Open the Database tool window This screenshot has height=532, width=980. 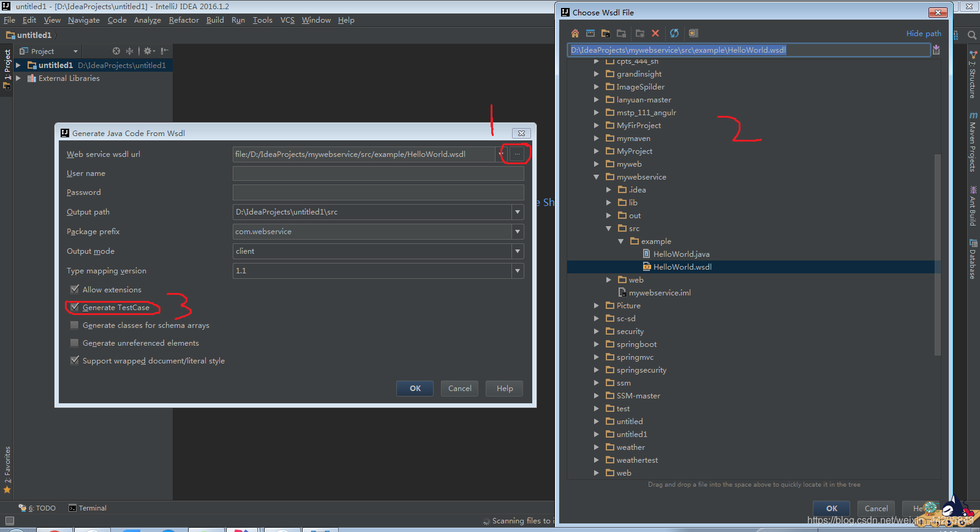[973, 260]
